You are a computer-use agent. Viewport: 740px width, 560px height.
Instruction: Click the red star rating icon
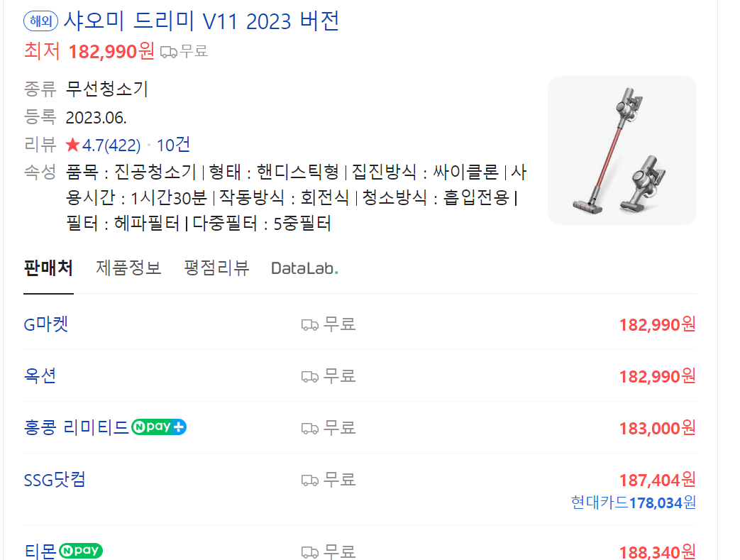(x=72, y=145)
